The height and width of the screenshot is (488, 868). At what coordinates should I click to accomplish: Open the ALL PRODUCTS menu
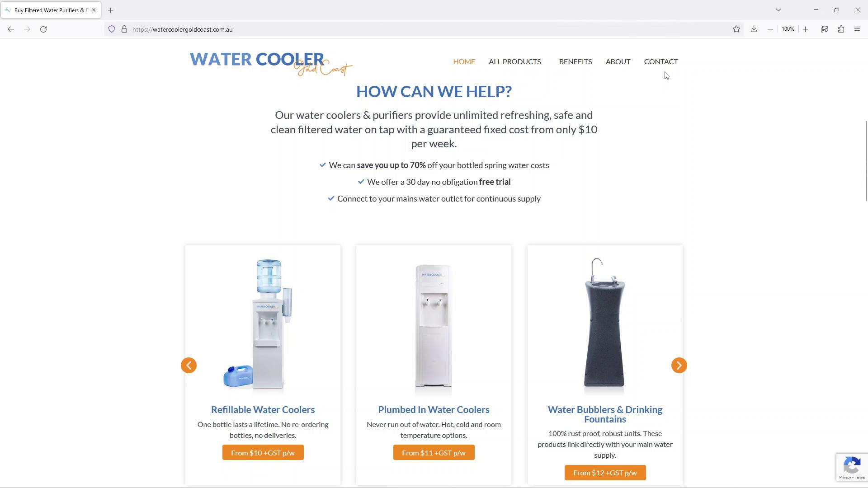click(514, 61)
